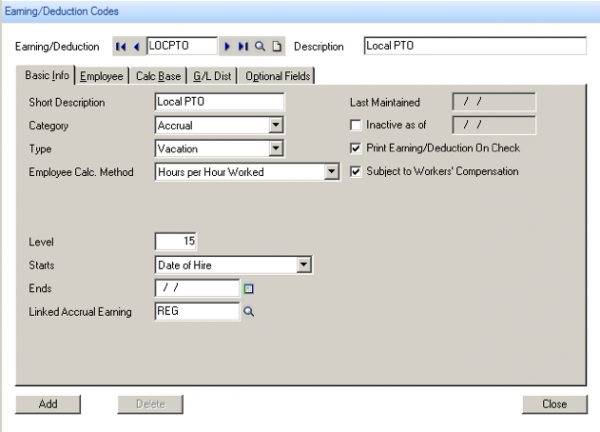Jump to last Earning/Deduction record
600x432 pixels.
point(241,46)
